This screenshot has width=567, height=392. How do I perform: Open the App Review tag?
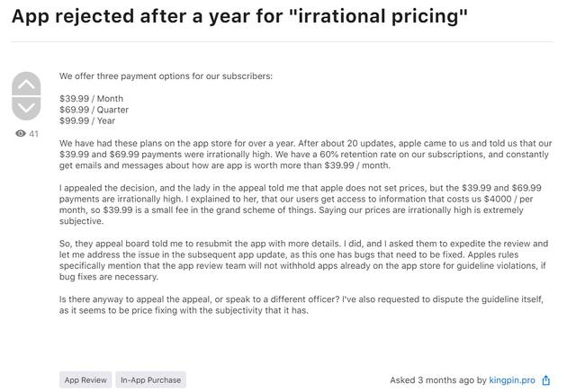click(85, 380)
